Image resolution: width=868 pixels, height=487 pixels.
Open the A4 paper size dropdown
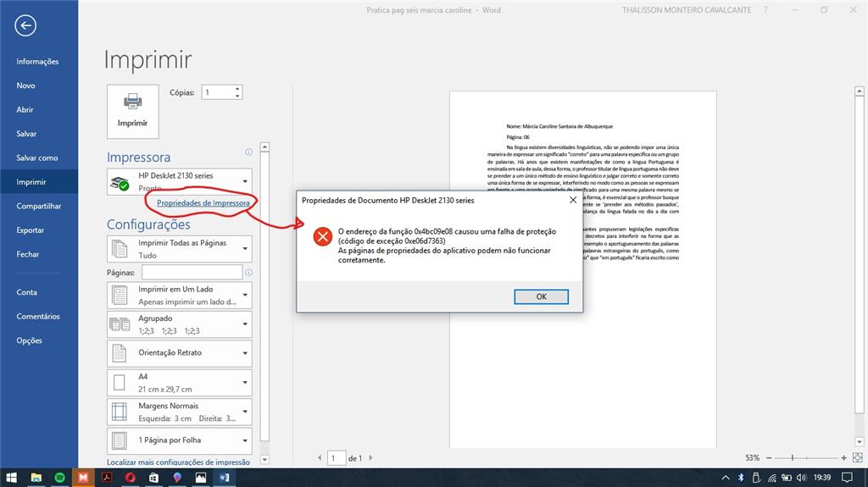[180, 383]
